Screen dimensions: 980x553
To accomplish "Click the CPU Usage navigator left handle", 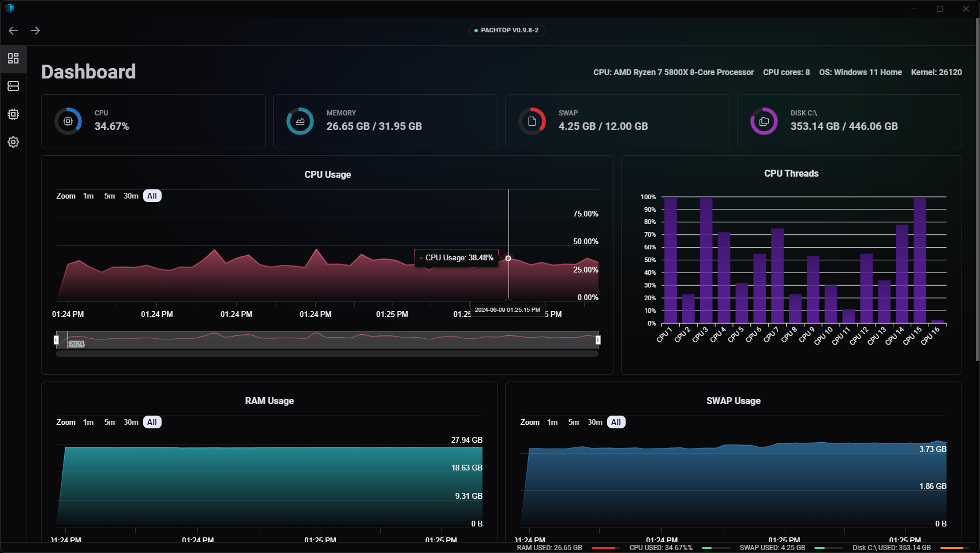I will coord(57,340).
